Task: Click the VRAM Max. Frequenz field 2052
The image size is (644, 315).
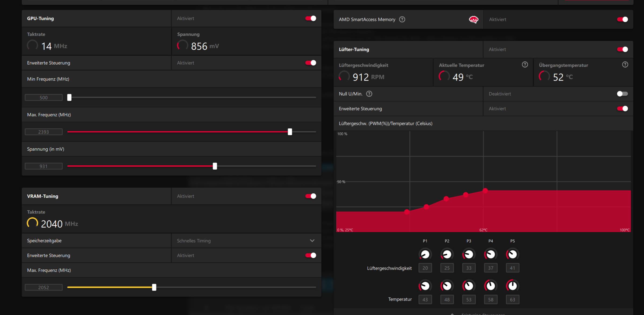Action: tap(44, 287)
